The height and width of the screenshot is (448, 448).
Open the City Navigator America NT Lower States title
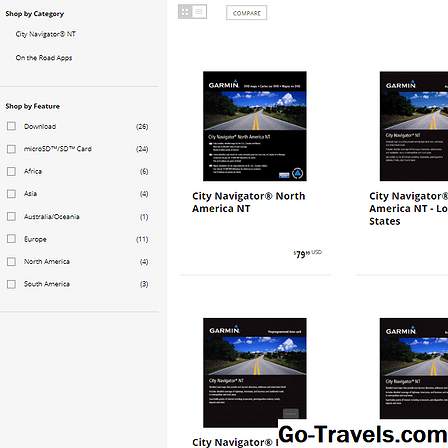[x=408, y=208]
